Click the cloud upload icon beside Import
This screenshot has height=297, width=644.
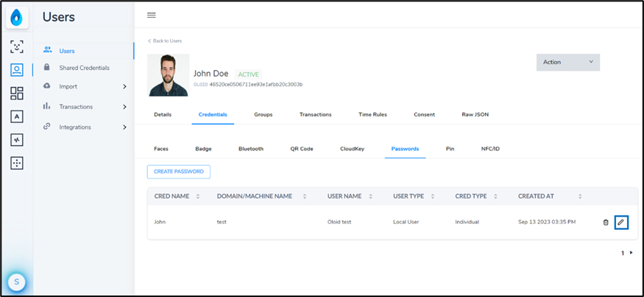(47, 85)
